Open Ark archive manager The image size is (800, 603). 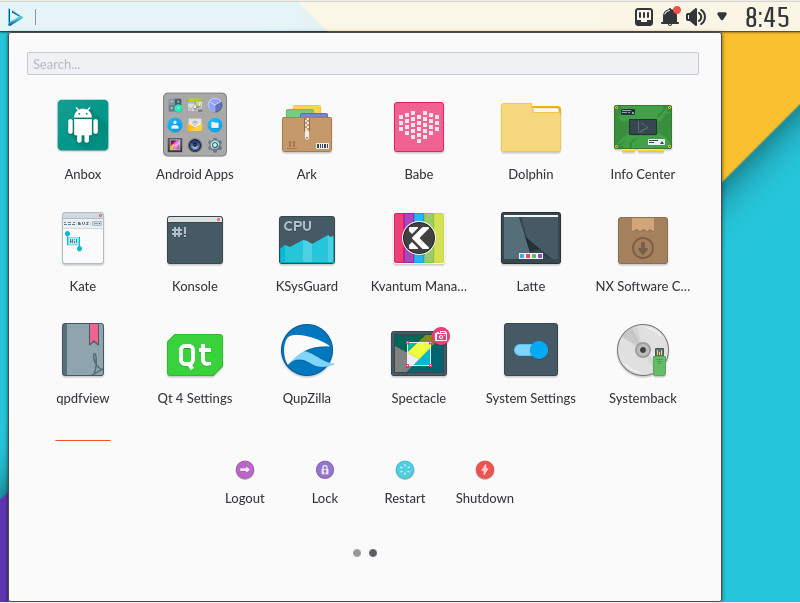tap(307, 126)
